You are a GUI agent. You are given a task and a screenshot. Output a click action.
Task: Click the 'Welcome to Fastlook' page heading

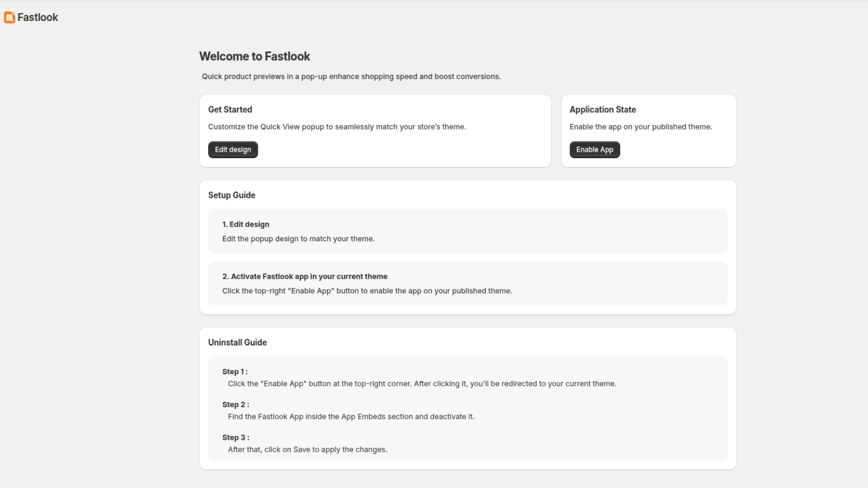[254, 56]
